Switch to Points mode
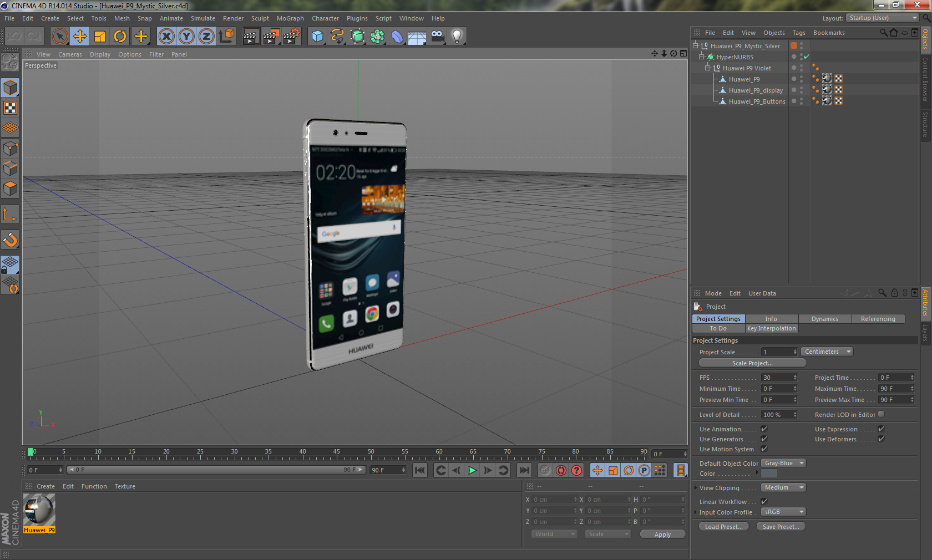Screen dimensions: 932x560 click(x=10, y=148)
